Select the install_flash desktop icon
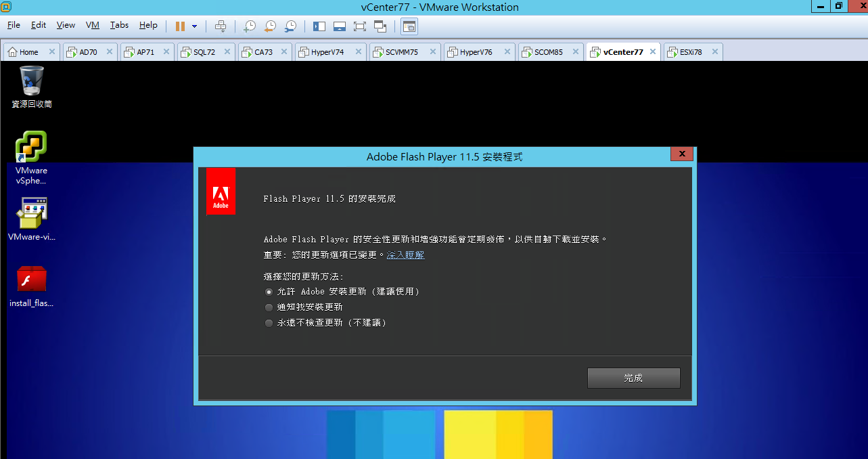 pyautogui.click(x=31, y=286)
